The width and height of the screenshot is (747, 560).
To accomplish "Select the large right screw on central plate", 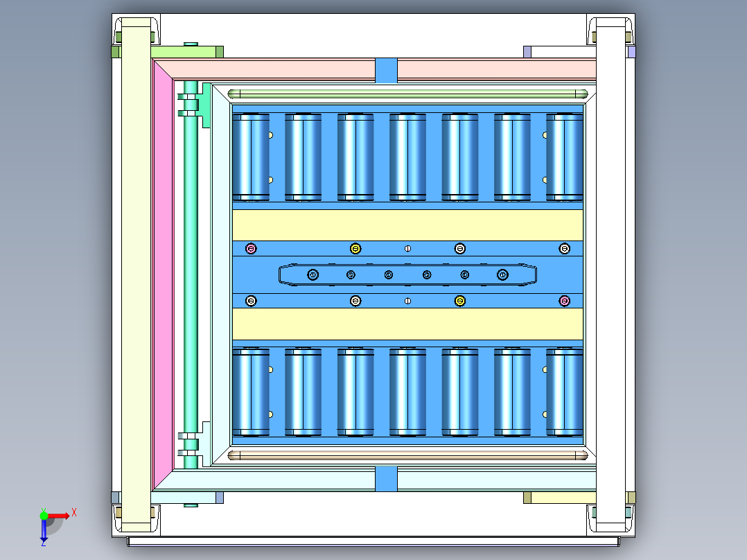I will click(502, 274).
